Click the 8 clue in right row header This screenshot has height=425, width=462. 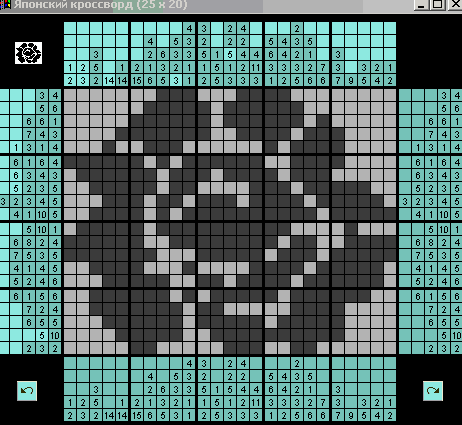pyautogui.click(x=431, y=242)
